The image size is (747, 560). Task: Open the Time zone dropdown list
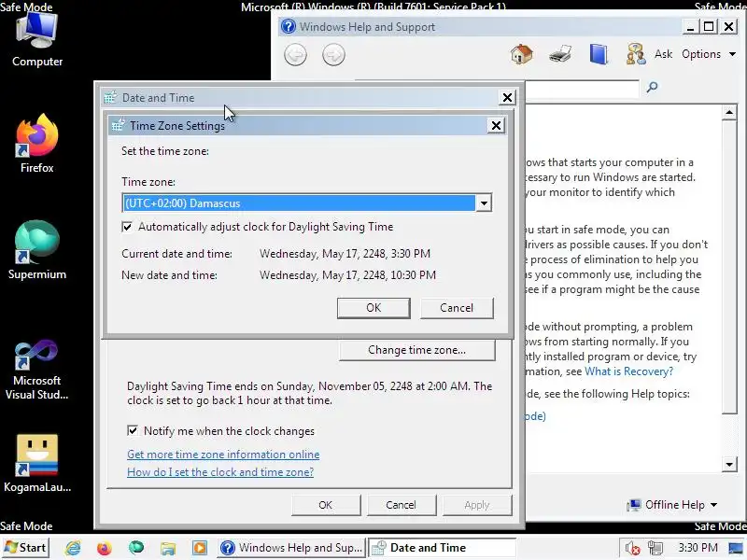tap(484, 203)
